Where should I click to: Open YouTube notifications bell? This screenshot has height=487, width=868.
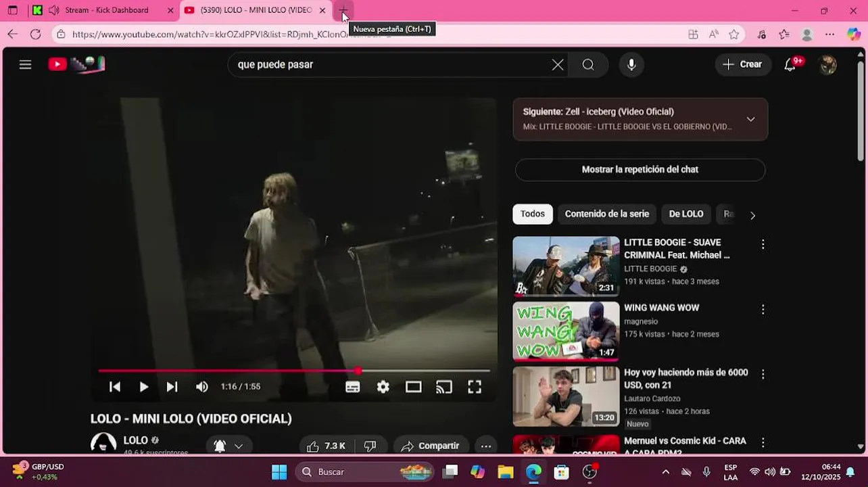pyautogui.click(x=790, y=64)
